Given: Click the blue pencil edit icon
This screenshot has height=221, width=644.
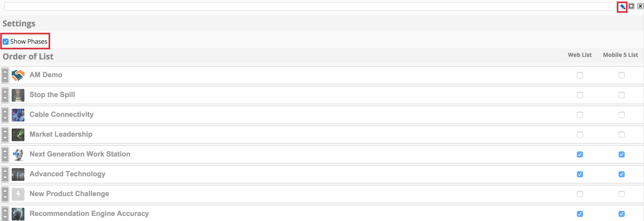Looking at the screenshot, I should (x=622, y=7).
